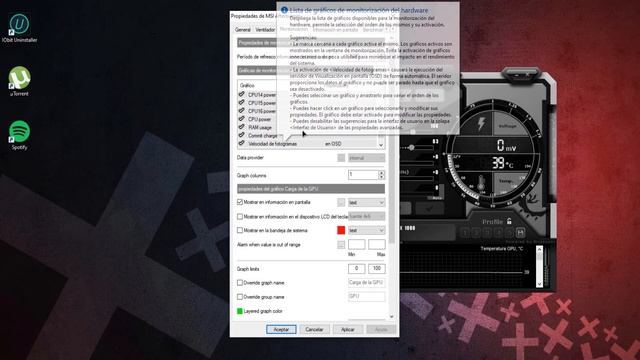Select Commit charge row in graph list
This screenshot has height=360, width=640.
[263, 136]
